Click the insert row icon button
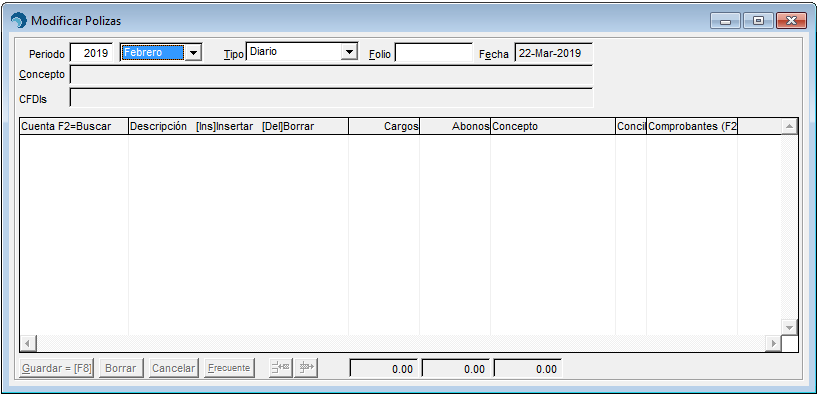Viewport: 819px width, 395px height. tap(281, 368)
